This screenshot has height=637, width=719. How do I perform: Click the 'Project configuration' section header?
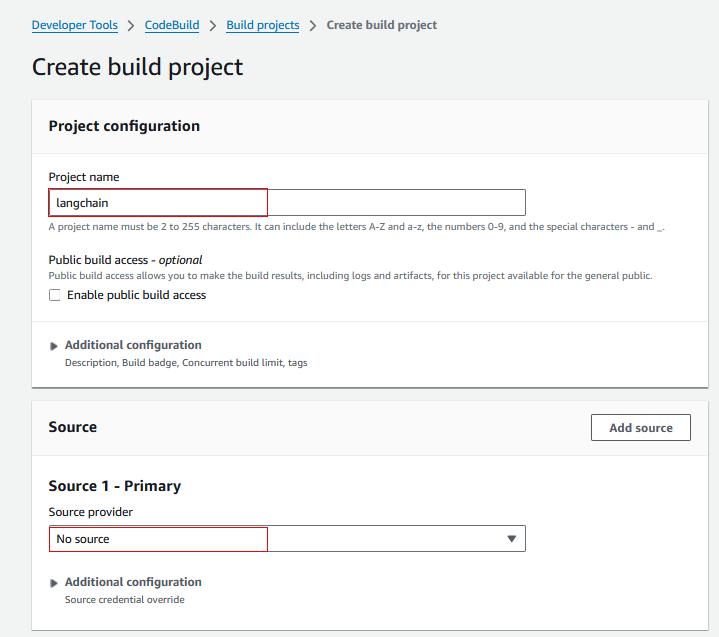(x=124, y=126)
